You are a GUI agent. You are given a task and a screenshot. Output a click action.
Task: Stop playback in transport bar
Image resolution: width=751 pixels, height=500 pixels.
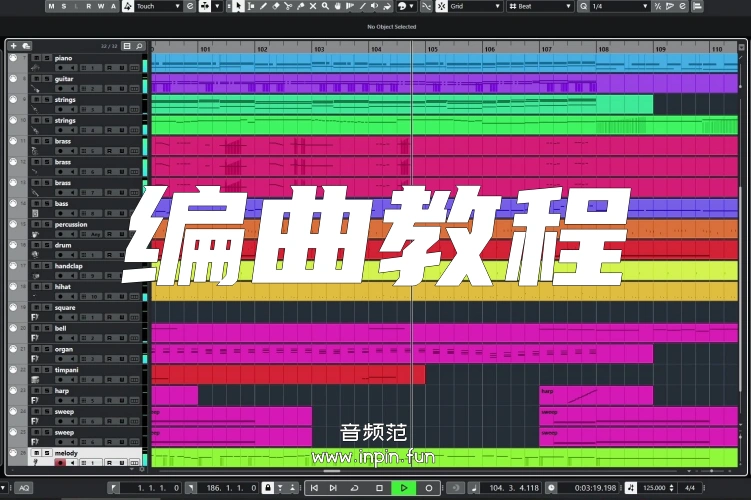[x=379, y=488]
